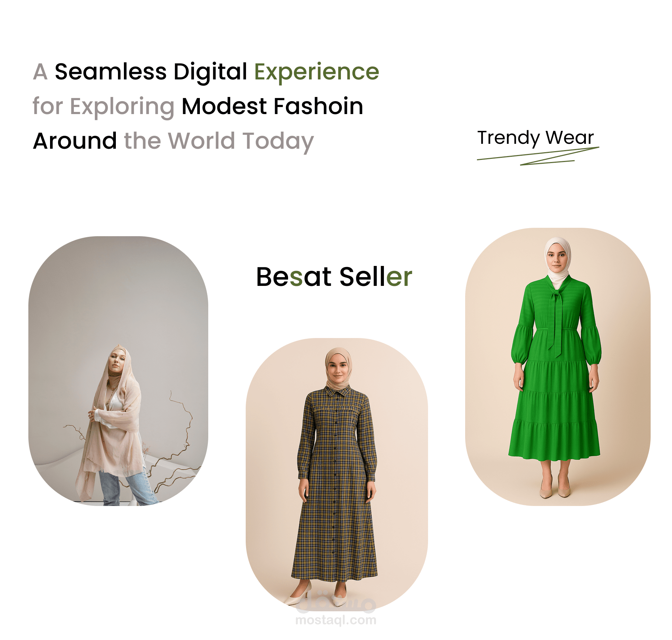The width and height of the screenshot is (672, 640).
Task: Select the Besat Seller heading
Action: (x=334, y=277)
